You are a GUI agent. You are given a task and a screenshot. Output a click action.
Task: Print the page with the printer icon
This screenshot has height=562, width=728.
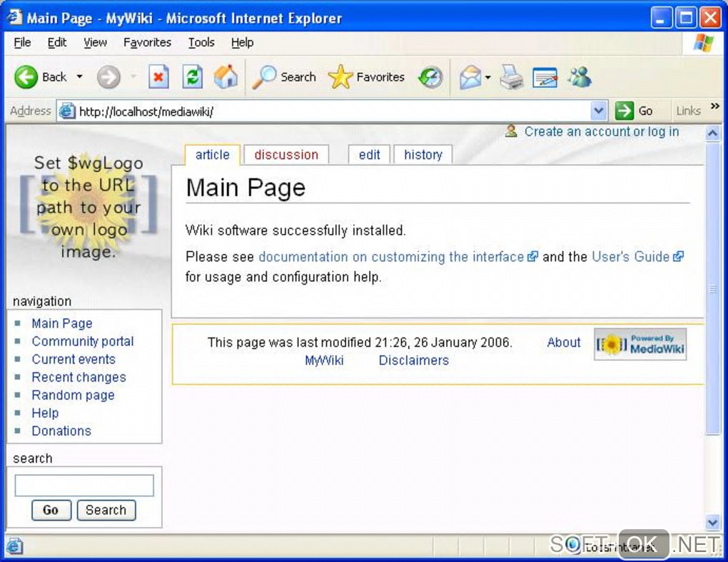point(512,77)
